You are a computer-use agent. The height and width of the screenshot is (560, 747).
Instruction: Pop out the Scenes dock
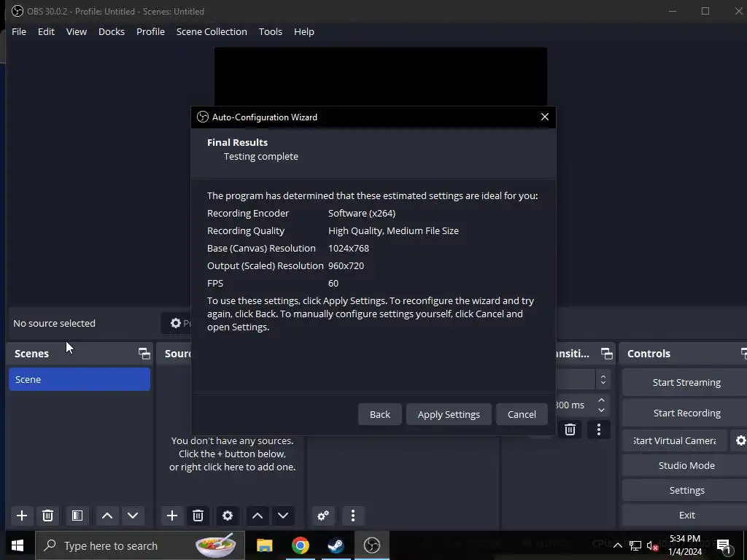pyautogui.click(x=144, y=354)
